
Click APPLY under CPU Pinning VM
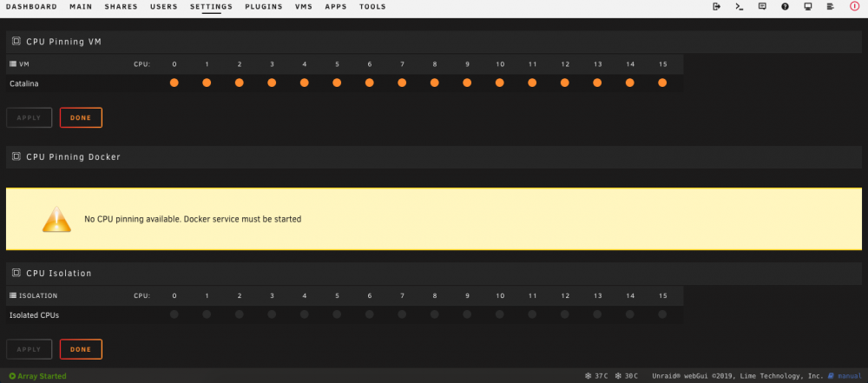point(30,117)
